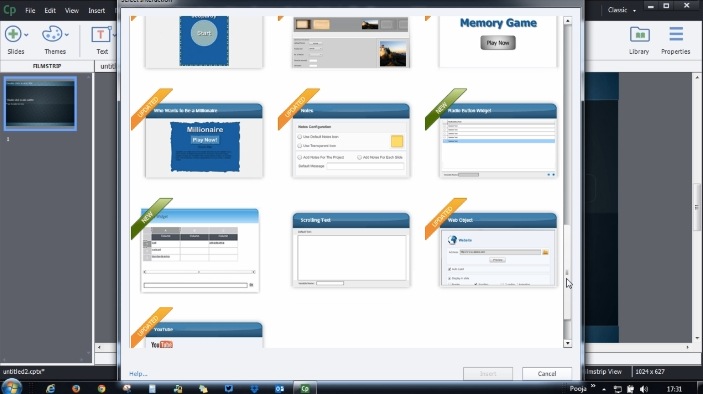The height and width of the screenshot is (394, 703).
Task: Click the Insert button in the dialog
Action: 488,373
